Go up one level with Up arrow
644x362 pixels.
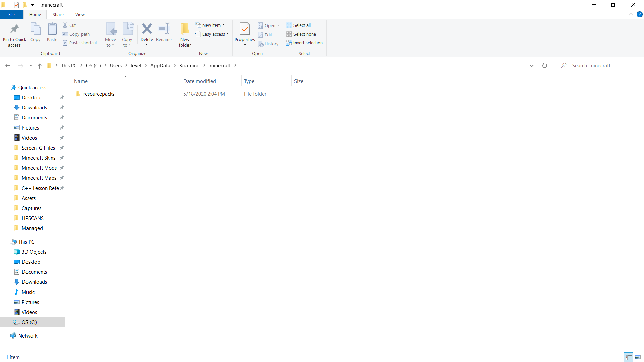pos(40,66)
